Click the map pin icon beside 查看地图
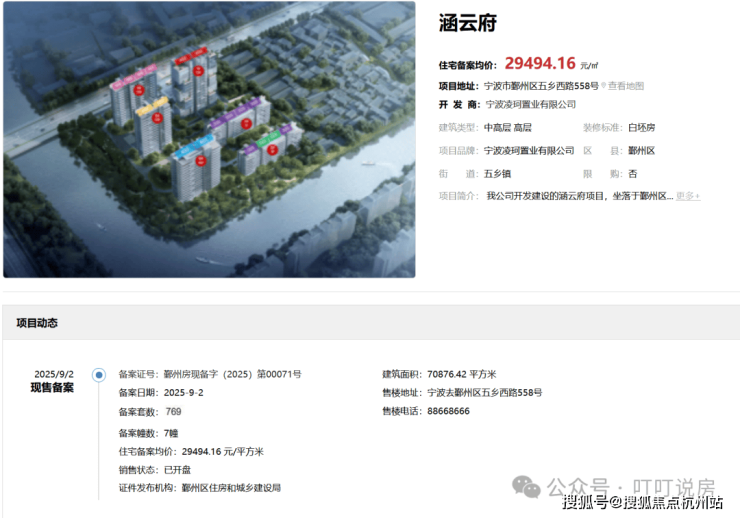740x518 pixels. [603, 86]
